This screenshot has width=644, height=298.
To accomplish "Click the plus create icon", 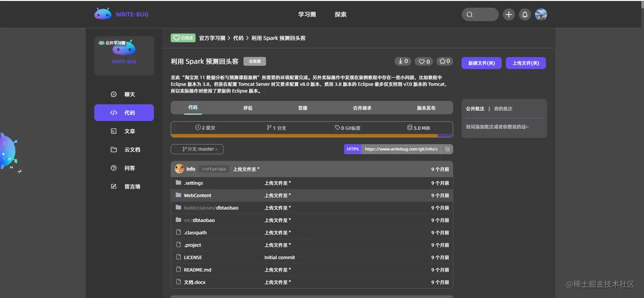I will coord(509,14).
